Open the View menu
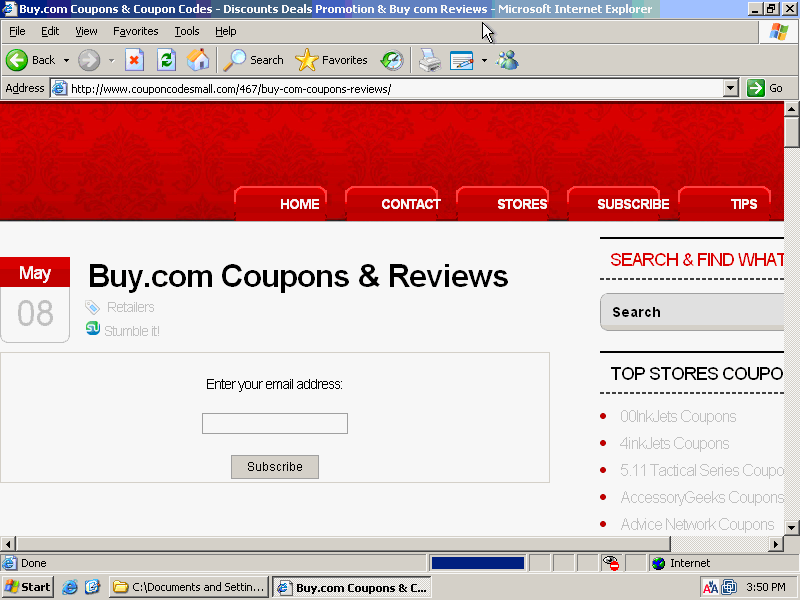This screenshot has width=800, height=600. [86, 32]
